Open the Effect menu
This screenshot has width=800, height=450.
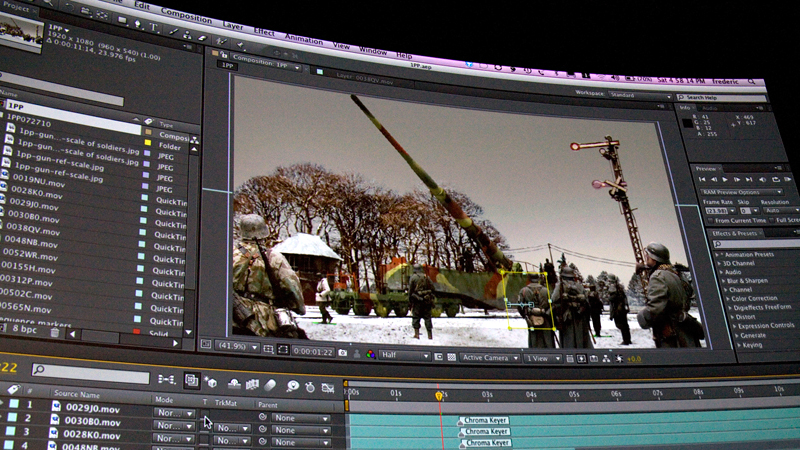click(x=264, y=32)
